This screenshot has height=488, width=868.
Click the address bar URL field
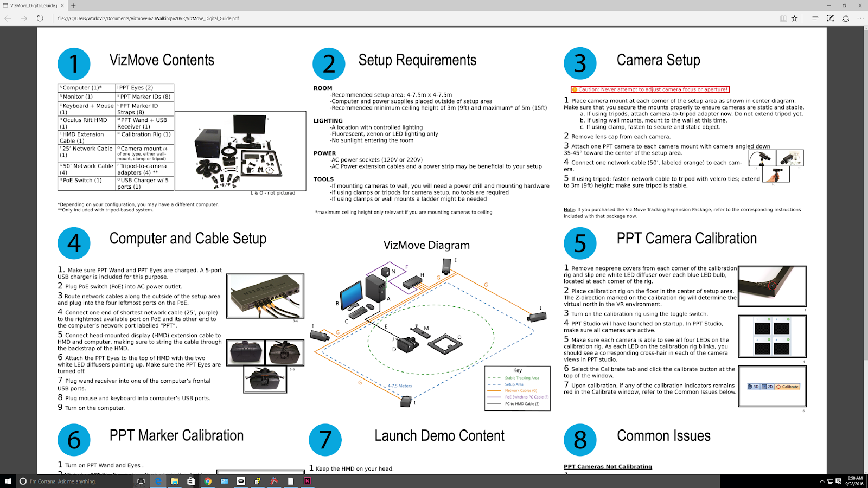coord(217,18)
